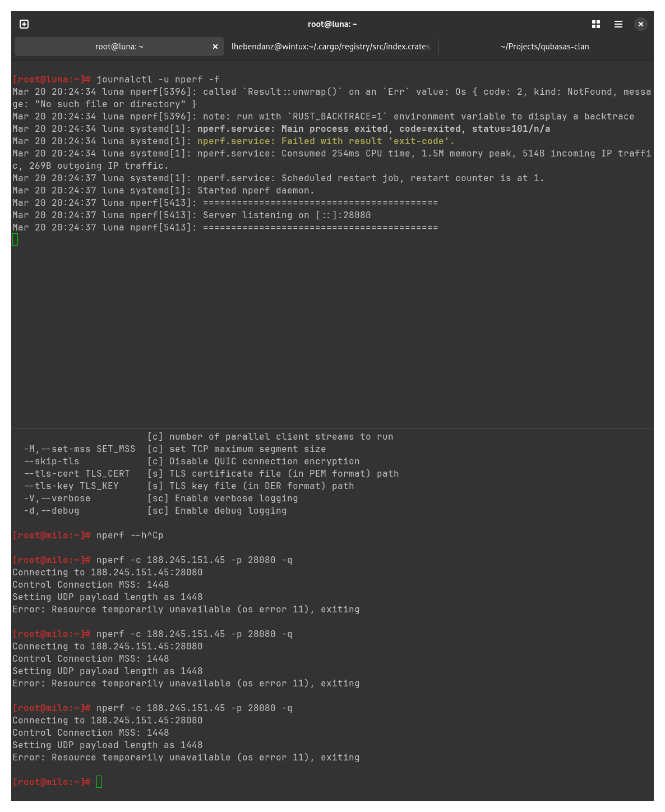Viewport: 665px width, 812px height.
Task: Click the --skip-tls option in the help output
Action: pyautogui.click(x=52, y=462)
